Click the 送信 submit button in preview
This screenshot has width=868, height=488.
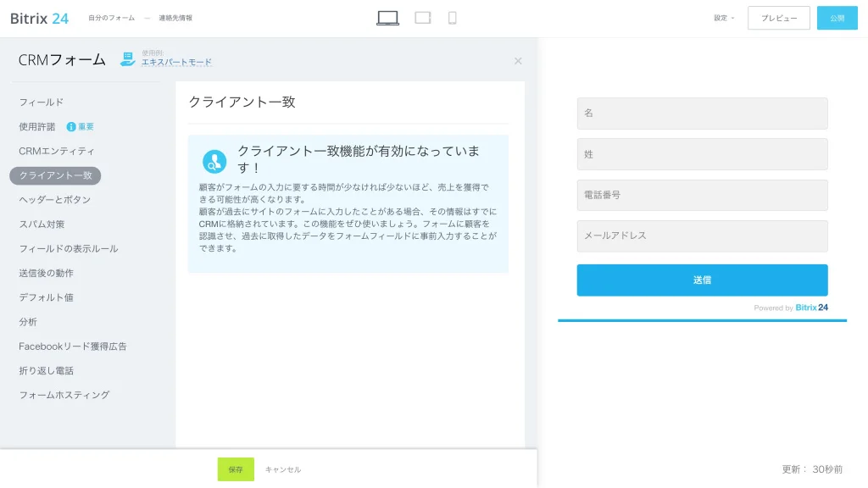(x=702, y=280)
